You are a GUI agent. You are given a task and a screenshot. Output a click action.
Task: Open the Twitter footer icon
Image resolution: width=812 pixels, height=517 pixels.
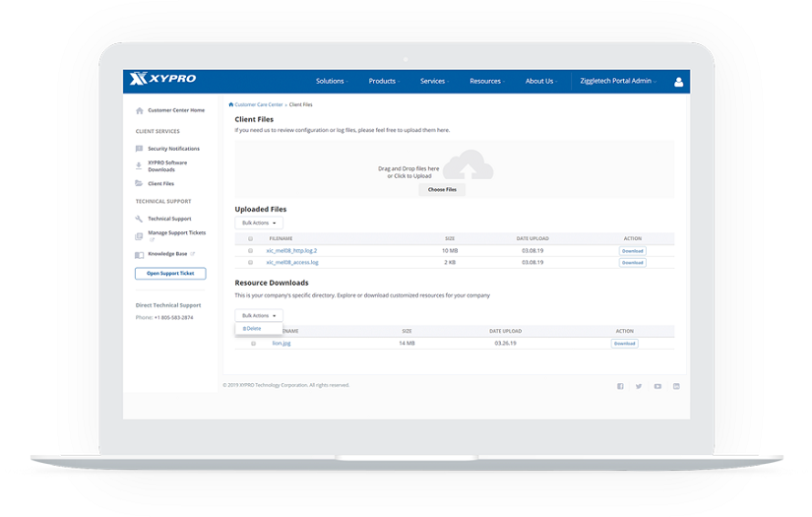click(x=639, y=386)
